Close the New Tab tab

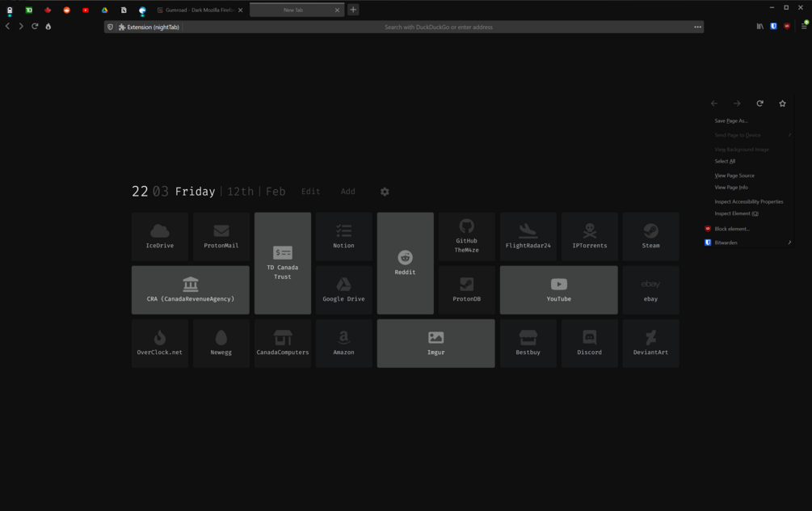click(337, 10)
